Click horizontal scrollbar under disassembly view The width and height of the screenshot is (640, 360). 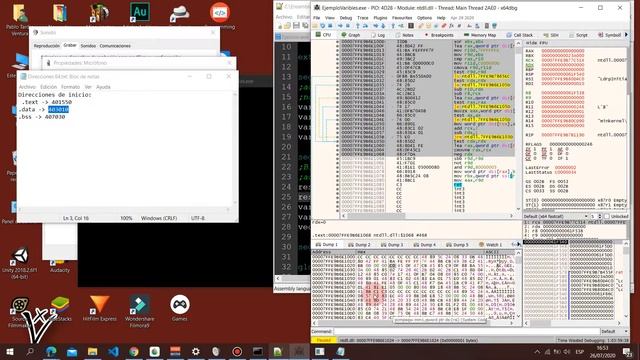coord(427,216)
